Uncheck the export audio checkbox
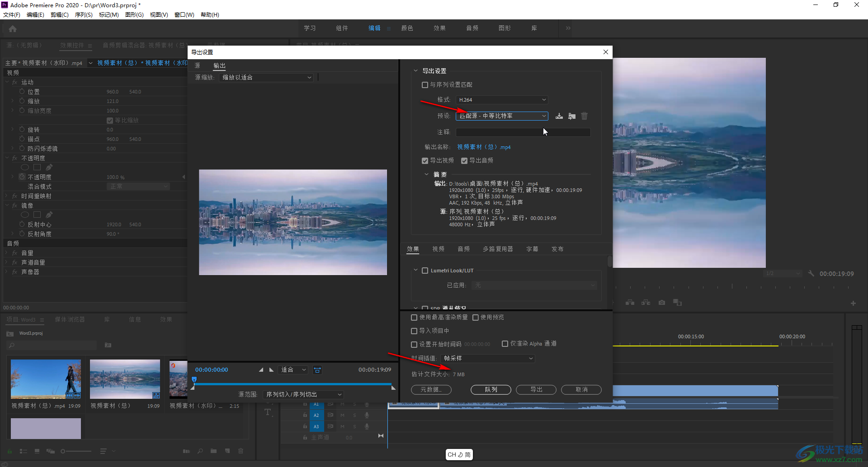 click(x=464, y=161)
